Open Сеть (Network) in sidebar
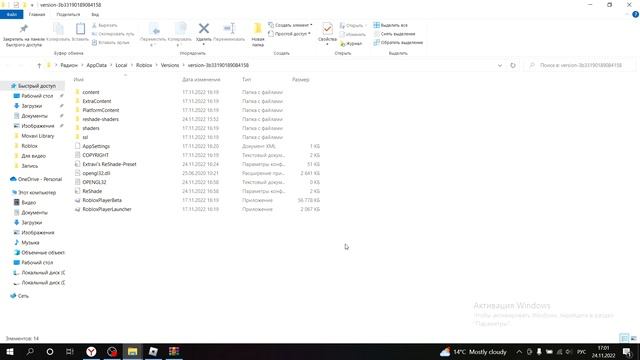 (23, 296)
